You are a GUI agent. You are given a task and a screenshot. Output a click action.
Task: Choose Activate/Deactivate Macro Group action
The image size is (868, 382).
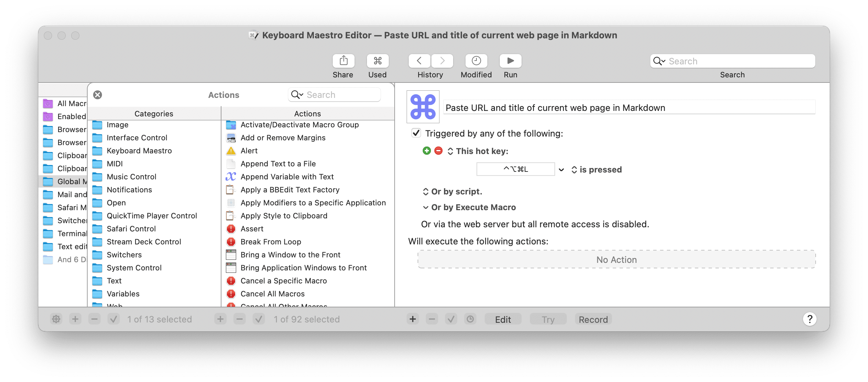[x=308, y=125]
